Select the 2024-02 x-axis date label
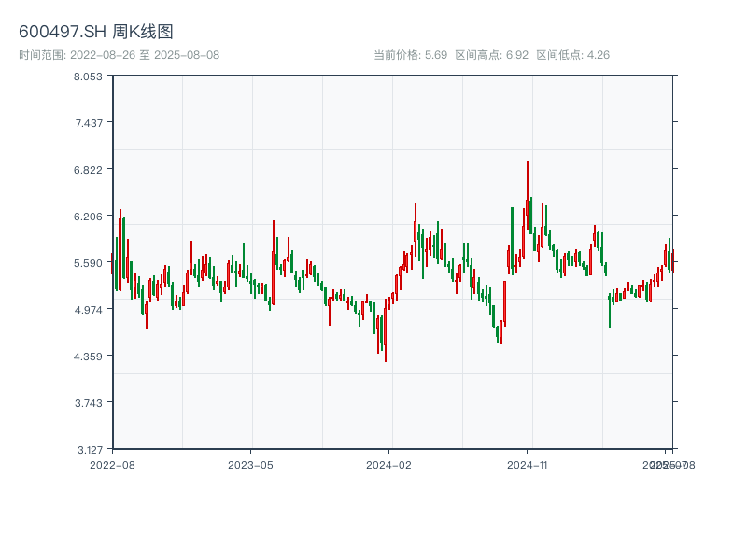 pos(388,464)
